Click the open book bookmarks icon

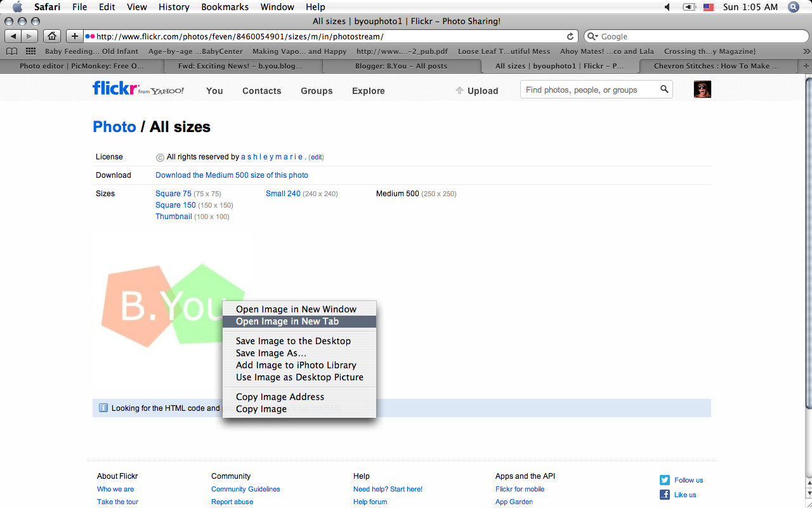tap(11, 50)
